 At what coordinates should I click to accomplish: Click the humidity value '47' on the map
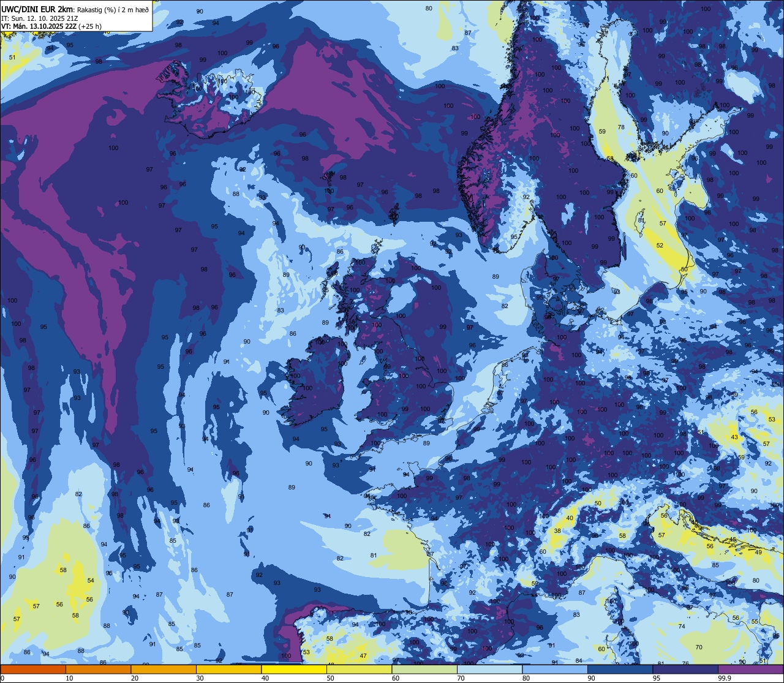pyautogui.click(x=363, y=656)
